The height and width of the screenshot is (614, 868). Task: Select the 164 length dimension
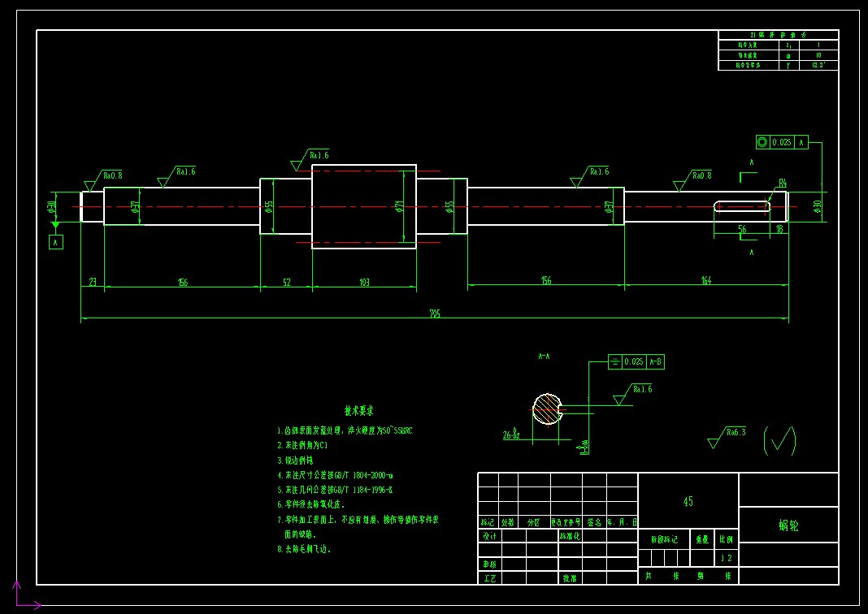click(x=706, y=280)
